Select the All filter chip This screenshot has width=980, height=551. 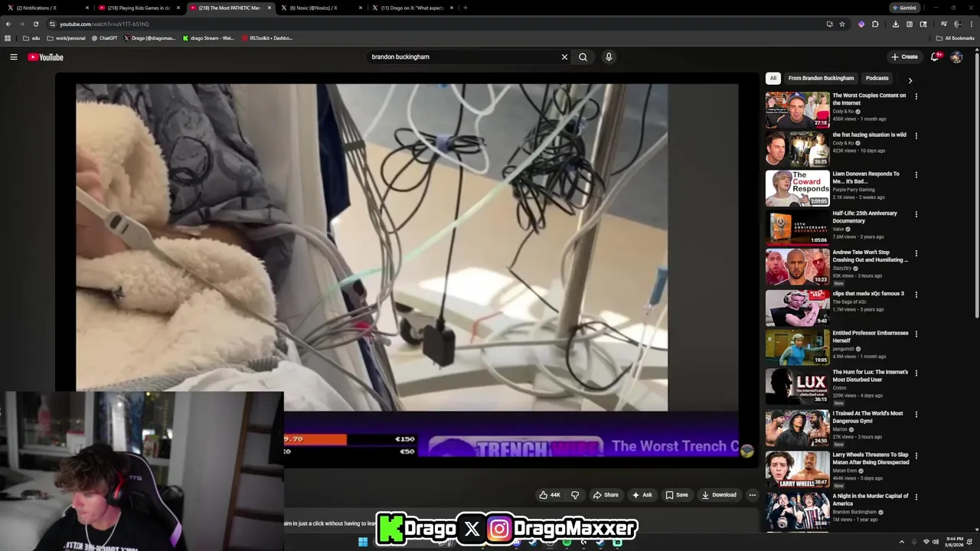[773, 78]
